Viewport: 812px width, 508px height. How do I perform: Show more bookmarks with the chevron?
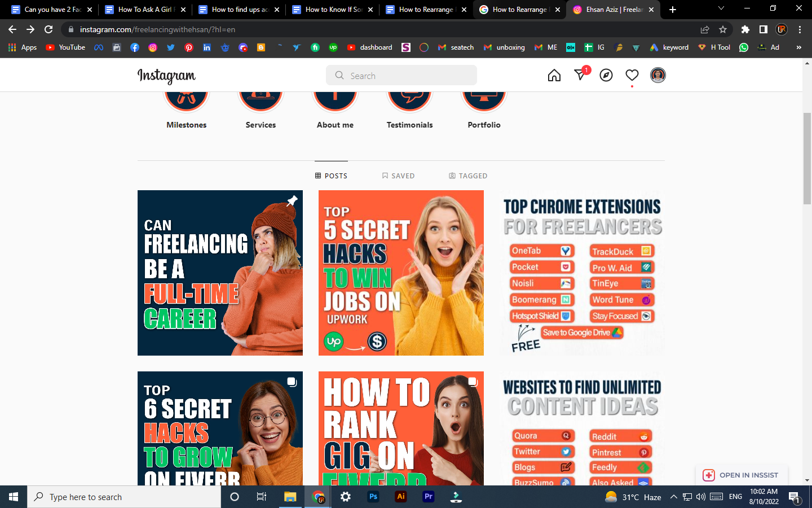pos(798,47)
